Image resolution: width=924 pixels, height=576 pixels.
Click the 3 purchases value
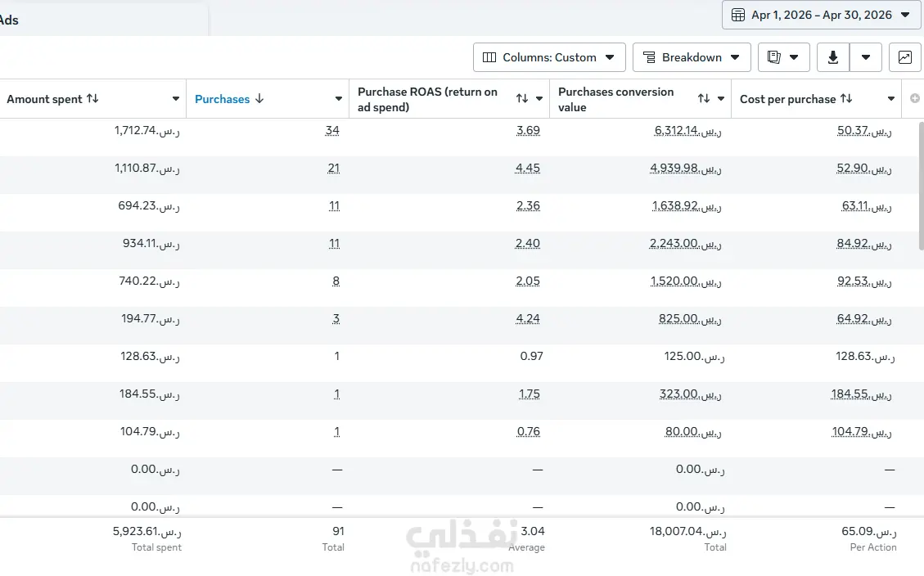coord(336,318)
